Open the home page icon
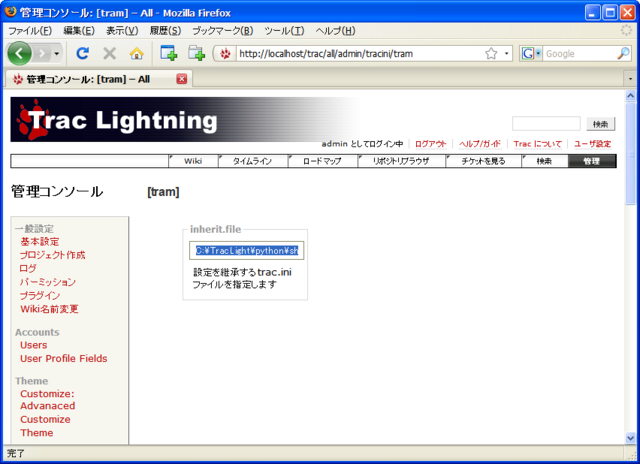Screen dimensions: 640x464 click(136, 53)
